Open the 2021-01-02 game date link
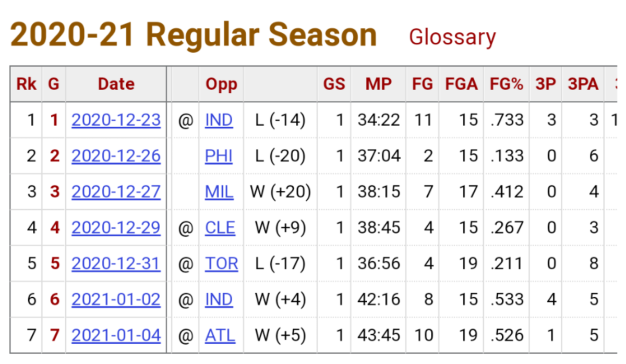Image resolution: width=626 pixels, height=364 pixels. click(116, 299)
